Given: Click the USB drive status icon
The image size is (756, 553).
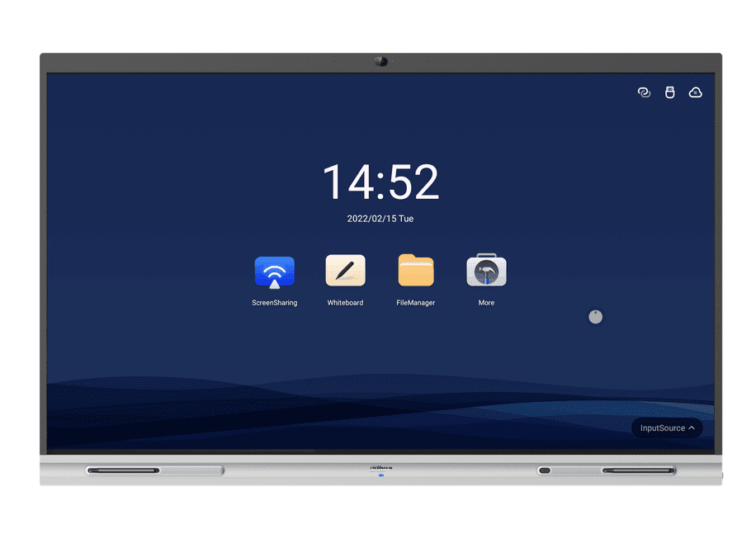Looking at the screenshot, I should [x=670, y=92].
